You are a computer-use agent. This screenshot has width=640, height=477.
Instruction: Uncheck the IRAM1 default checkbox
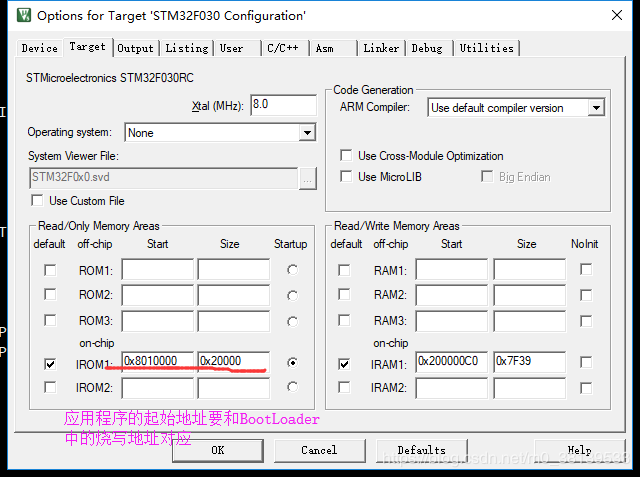(344, 364)
